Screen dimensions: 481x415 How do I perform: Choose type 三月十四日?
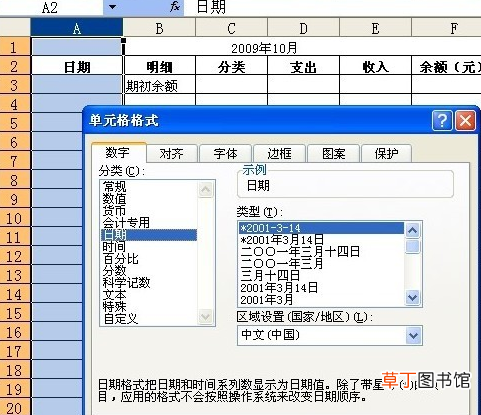[x=322, y=276]
